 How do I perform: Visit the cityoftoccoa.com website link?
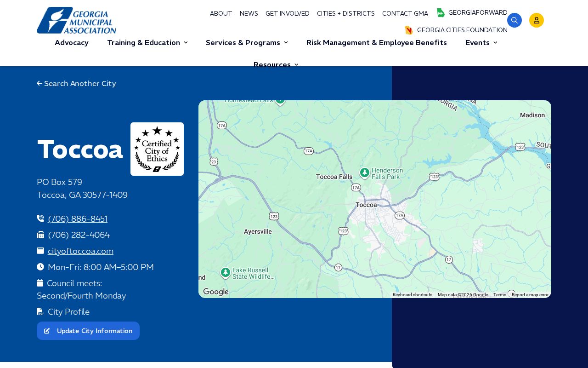[x=80, y=251]
